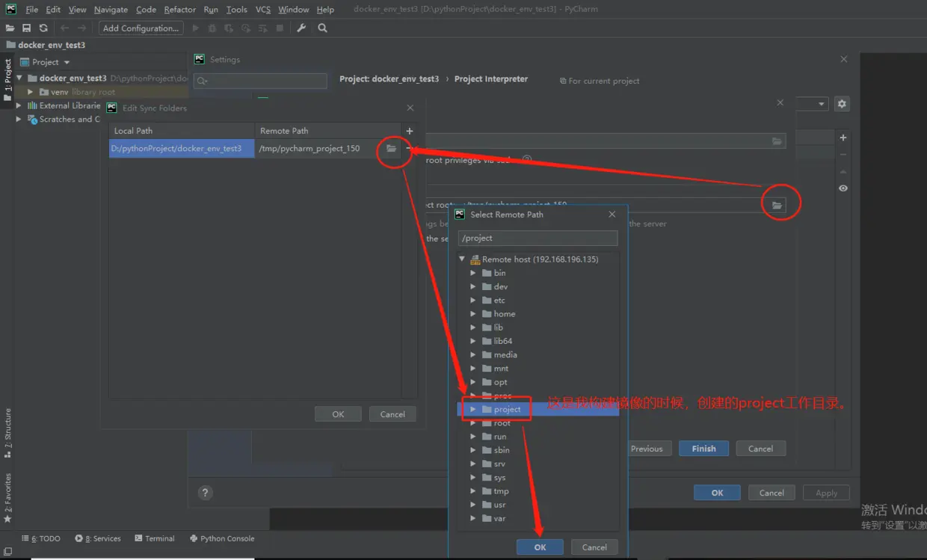Click the Synchronize refresh toolbar icon
The image size is (927, 560).
43,28
